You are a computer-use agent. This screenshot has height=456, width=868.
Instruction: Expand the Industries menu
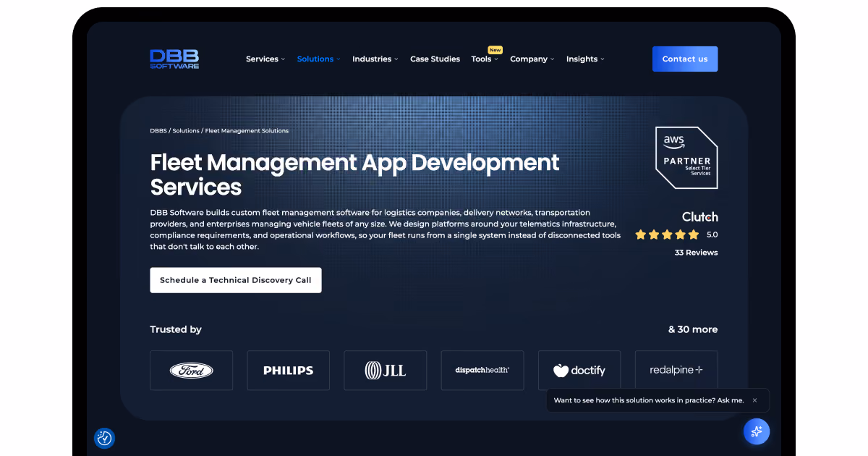coord(375,59)
